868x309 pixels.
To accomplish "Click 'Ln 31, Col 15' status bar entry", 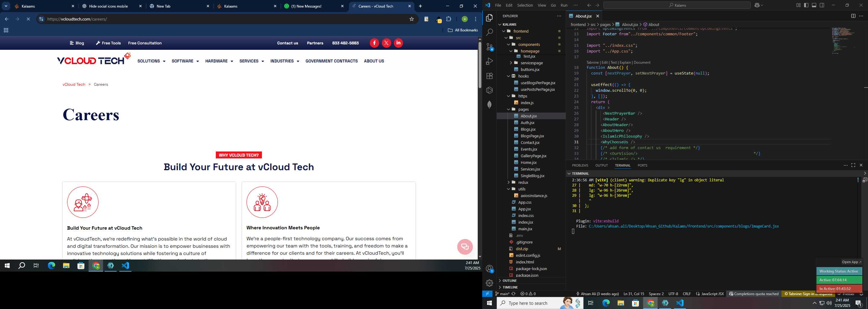I will tap(634, 294).
